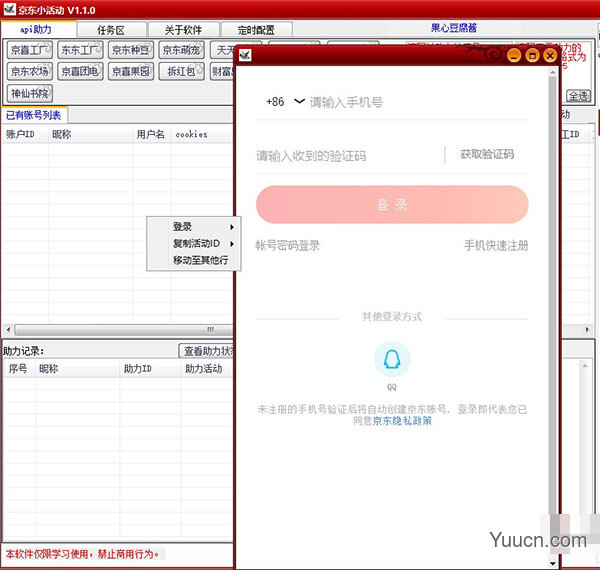Close the login popup window
The width and height of the screenshot is (600, 570).
pyautogui.click(x=550, y=56)
